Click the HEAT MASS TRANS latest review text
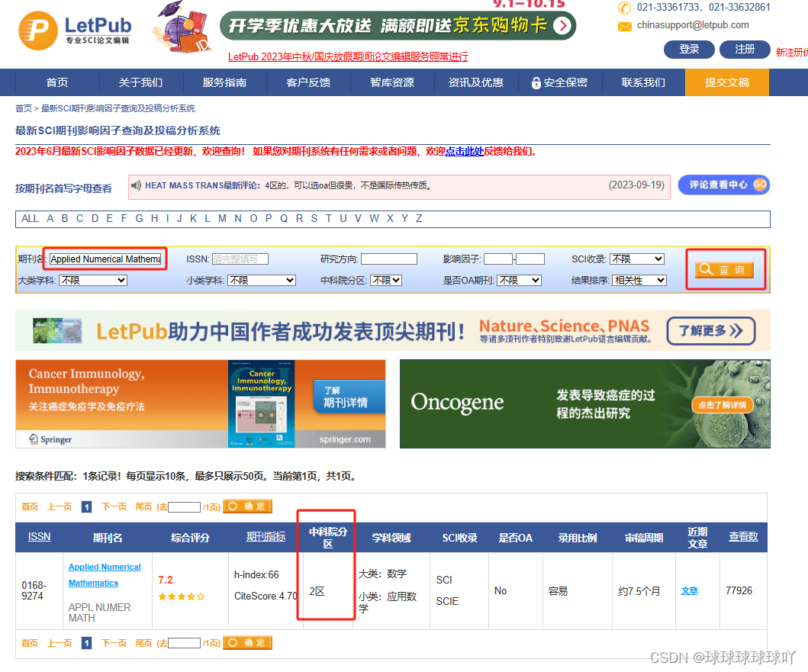This screenshot has width=808, height=672. tap(288, 185)
